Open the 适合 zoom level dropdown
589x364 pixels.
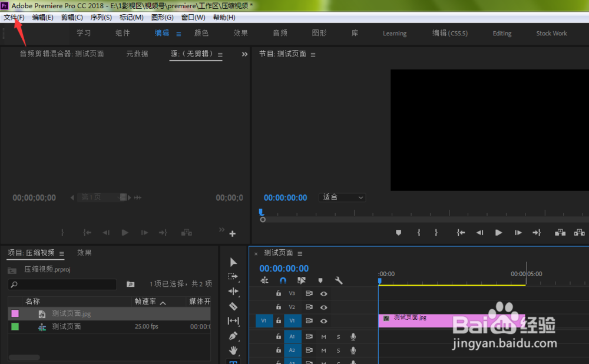[342, 197]
